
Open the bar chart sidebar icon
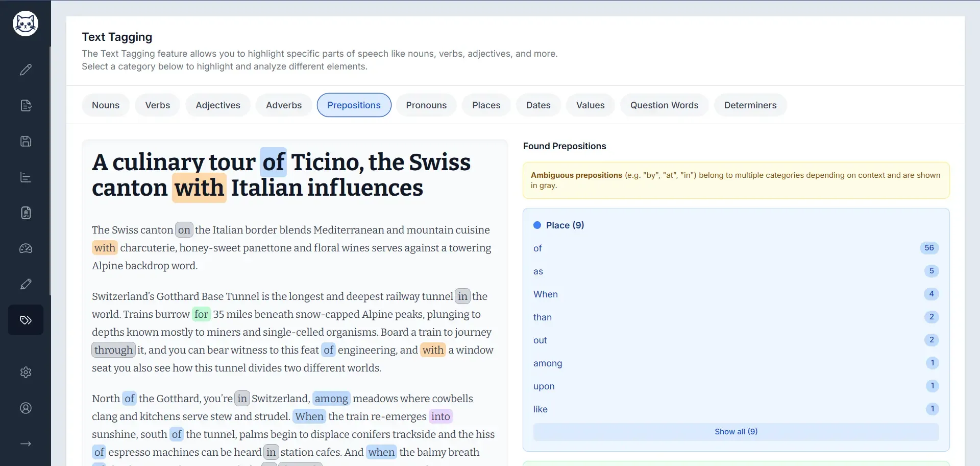point(26,177)
